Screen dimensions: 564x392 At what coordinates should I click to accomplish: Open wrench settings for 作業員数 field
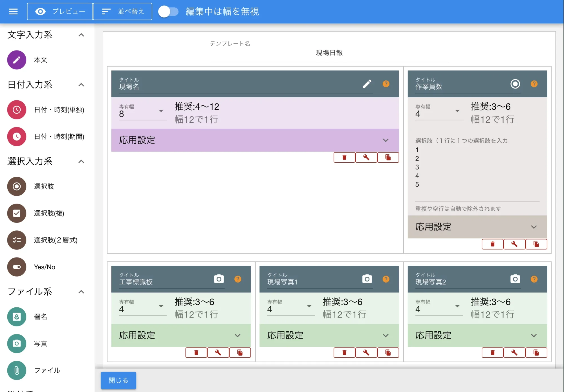[x=514, y=244]
